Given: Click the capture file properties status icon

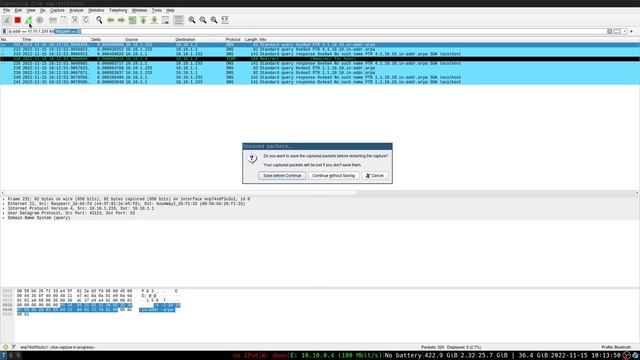Looking at the screenshot, I should pos(13,347).
